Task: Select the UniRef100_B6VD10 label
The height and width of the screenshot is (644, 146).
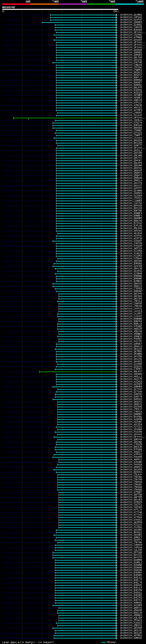Action: (x=131, y=472)
